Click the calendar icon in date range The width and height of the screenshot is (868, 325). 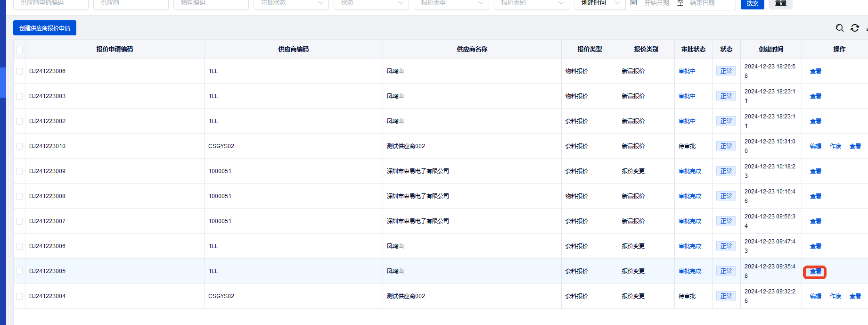point(633,3)
